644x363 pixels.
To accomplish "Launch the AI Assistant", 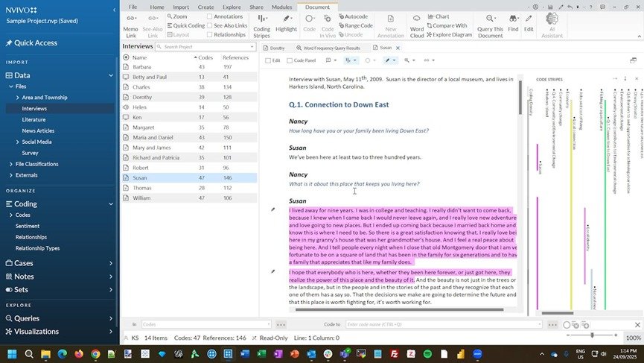I will (x=552, y=25).
